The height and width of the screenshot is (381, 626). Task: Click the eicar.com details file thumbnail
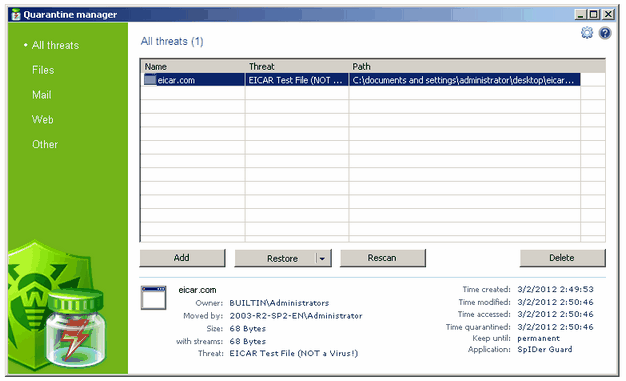point(153,298)
